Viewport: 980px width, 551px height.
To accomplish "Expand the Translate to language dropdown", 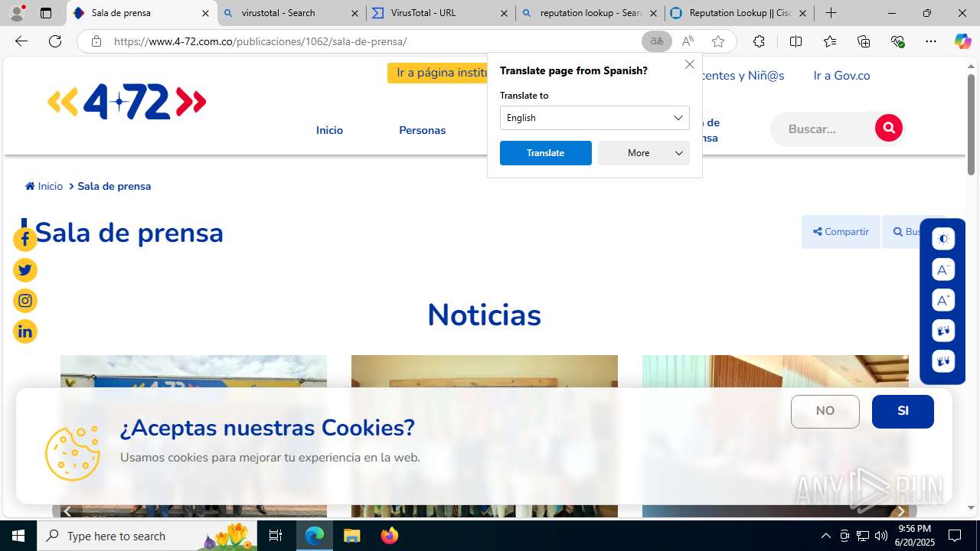I will [595, 118].
